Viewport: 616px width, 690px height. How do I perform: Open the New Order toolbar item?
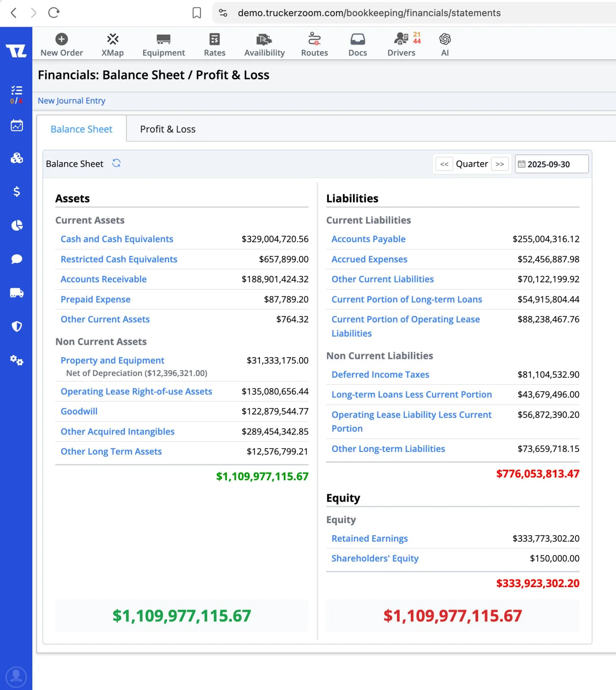(x=62, y=45)
